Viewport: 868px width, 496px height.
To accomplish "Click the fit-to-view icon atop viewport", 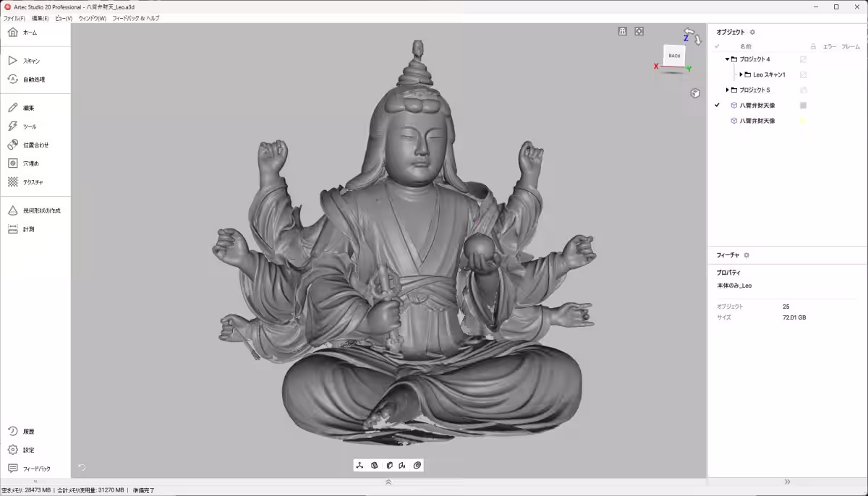I will 639,31.
